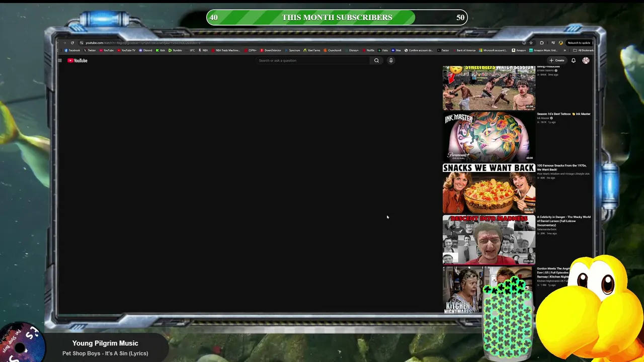Open the DownDetector bookmark
644x362 pixels.
click(x=271, y=50)
